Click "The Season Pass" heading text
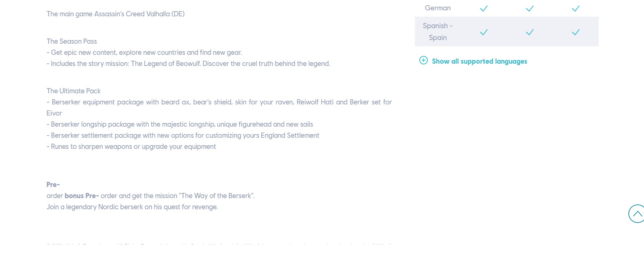Image resolution: width=644 pixels, height=277 pixels. pyautogui.click(x=72, y=41)
